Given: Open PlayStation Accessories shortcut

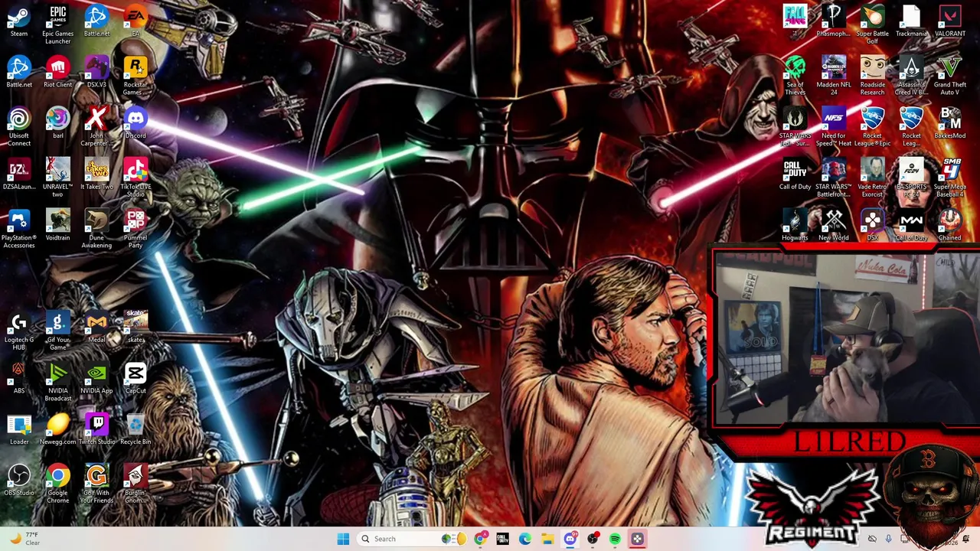Looking at the screenshot, I should [19, 230].
